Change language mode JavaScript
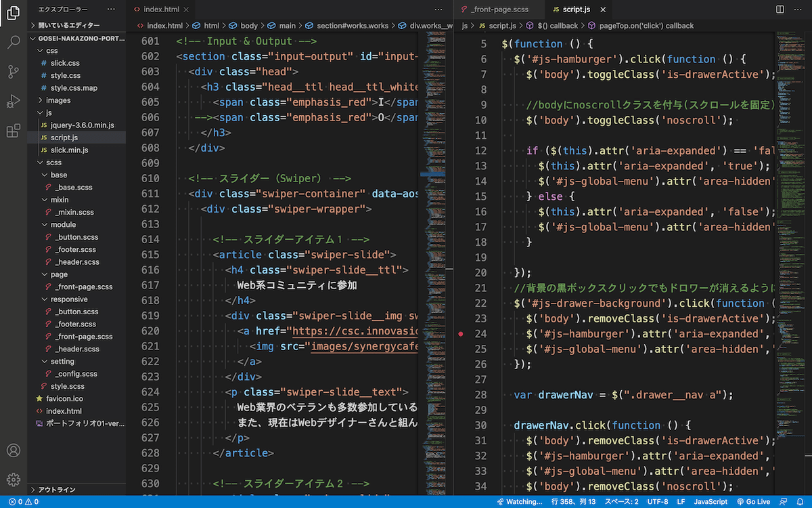 (x=711, y=502)
